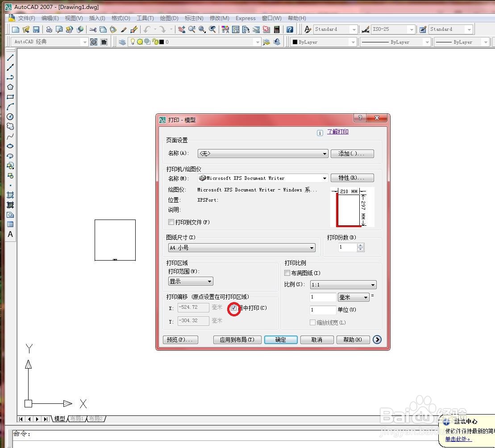Image resolution: width=495 pixels, height=448 pixels.
Task: Open the 图纸尺寸 A4 小号 dropdown
Action: click(241, 248)
